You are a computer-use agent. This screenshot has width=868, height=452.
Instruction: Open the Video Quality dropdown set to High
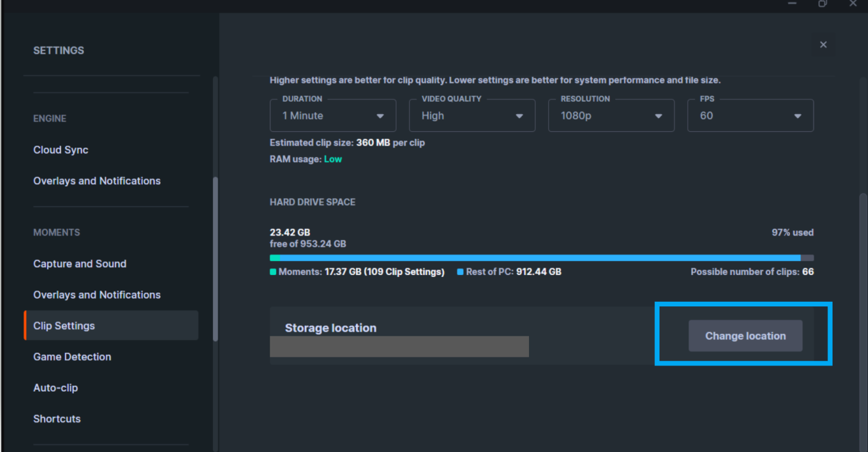[472, 116]
